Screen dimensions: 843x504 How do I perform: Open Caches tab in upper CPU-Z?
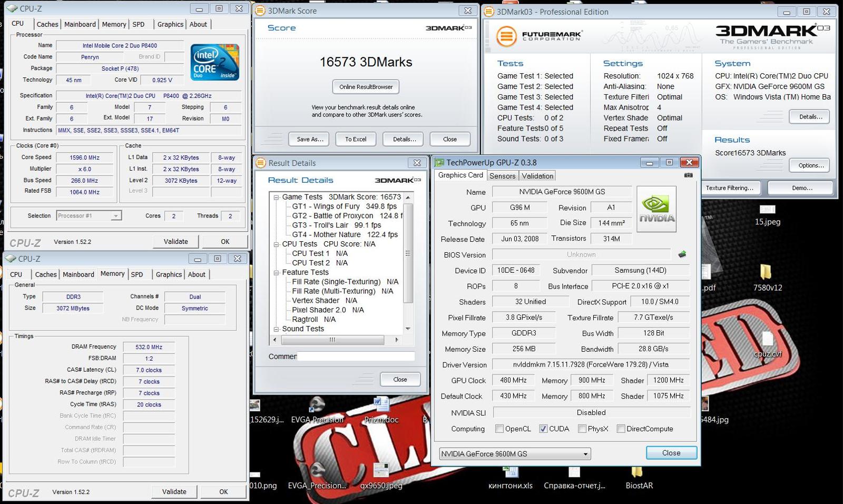[x=47, y=24]
